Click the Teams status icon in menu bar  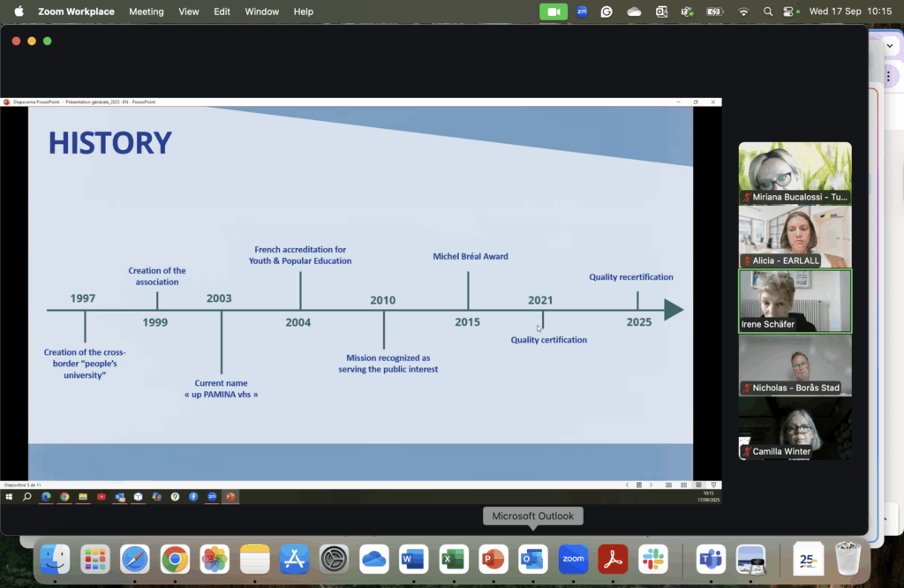(687, 11)
